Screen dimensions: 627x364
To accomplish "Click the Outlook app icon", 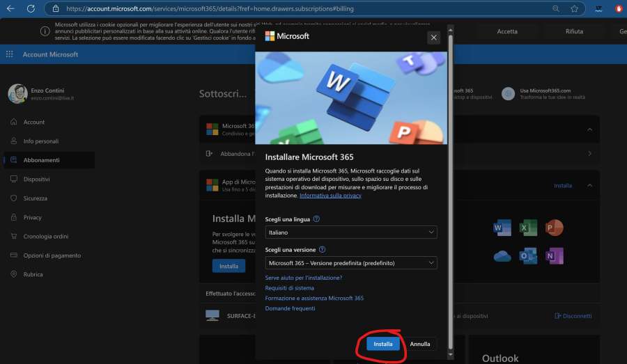I will coord(529,256).
